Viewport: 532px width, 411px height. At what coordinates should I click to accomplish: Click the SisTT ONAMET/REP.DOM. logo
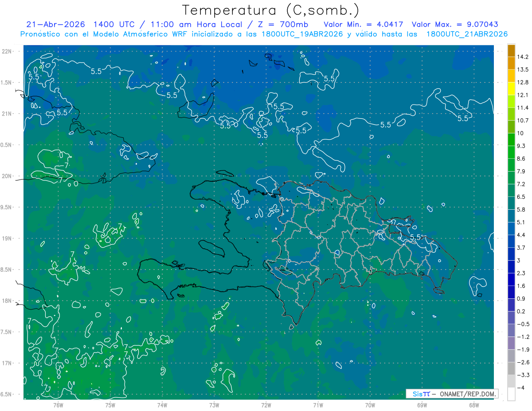[452, 394]
